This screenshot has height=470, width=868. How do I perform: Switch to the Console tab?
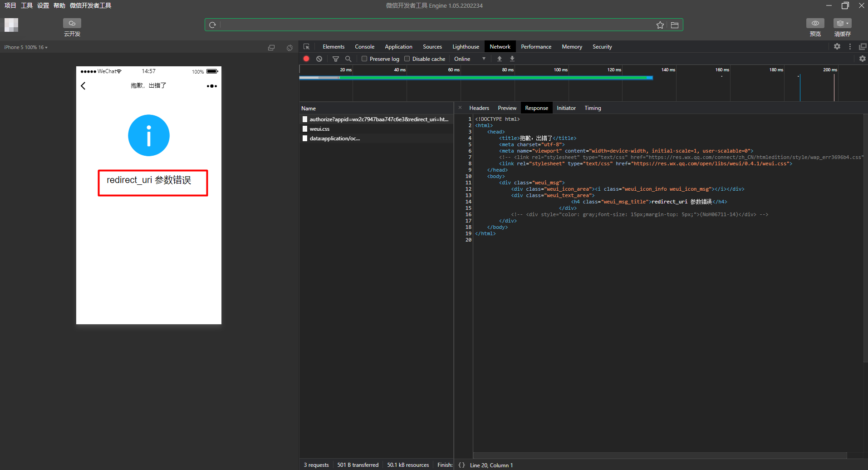[364, 47]
